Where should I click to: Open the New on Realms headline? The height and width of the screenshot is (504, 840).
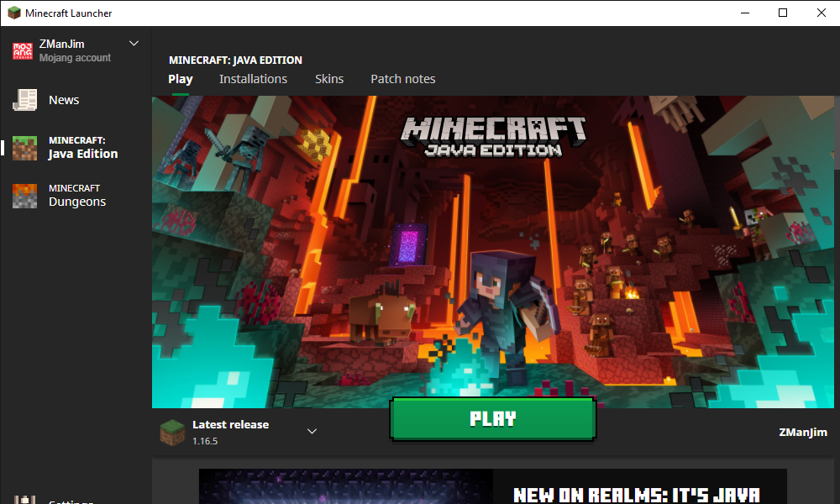[x=636, y=494]
